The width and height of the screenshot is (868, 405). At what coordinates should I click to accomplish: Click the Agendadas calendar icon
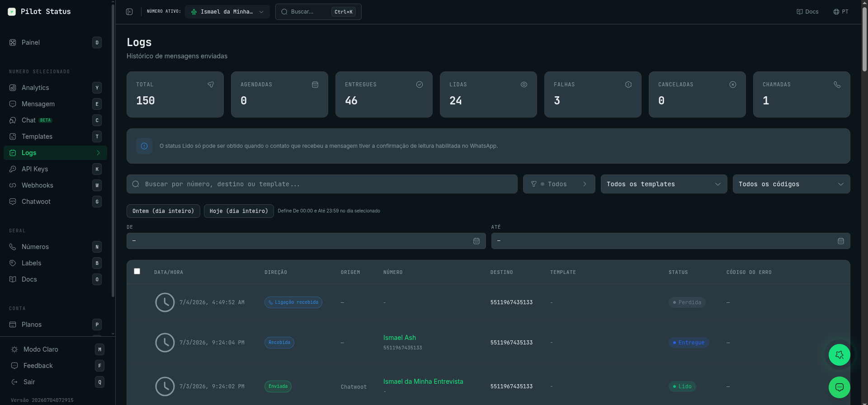(x=315, y=85)
